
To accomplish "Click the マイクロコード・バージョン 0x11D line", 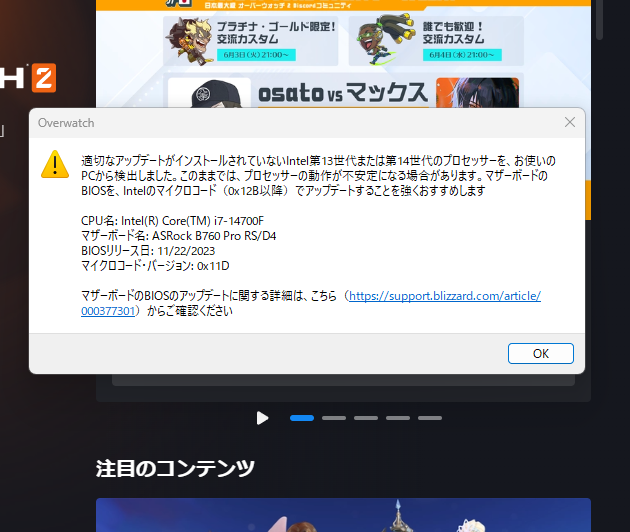I will (155, 266).
